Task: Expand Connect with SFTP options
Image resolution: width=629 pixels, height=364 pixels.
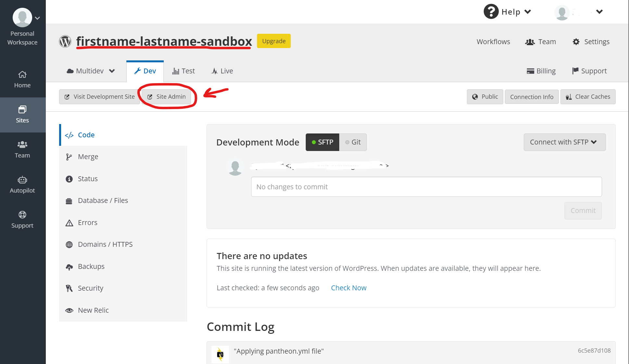Action: point(564,142)
